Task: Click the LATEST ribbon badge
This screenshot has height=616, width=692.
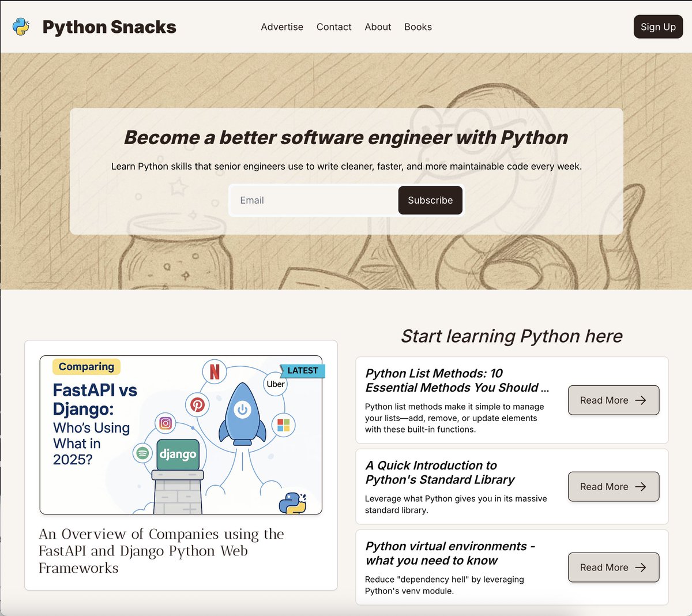Action: click(303, 370)
